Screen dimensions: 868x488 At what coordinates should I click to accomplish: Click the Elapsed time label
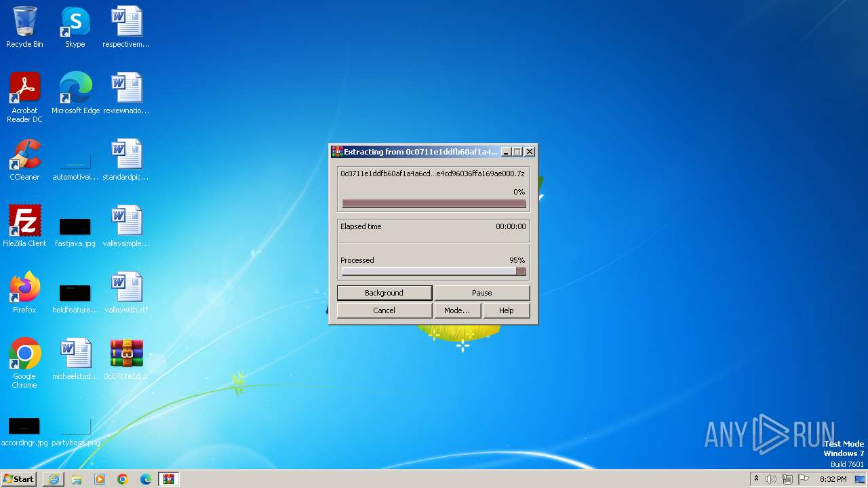click(361, 226)
